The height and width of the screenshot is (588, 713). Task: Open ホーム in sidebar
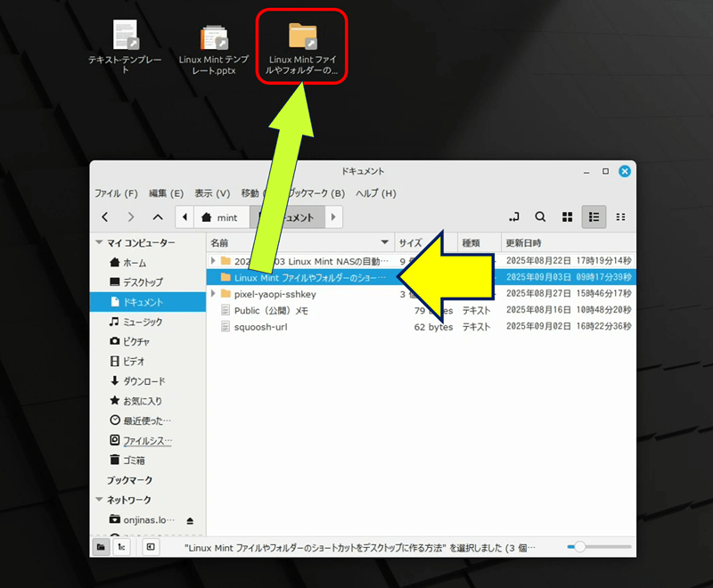coord(148,263)
